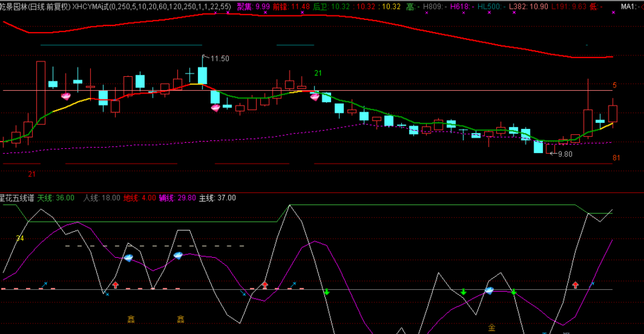
Task: Select the last red candle on the chart
Action: [613, 114]
